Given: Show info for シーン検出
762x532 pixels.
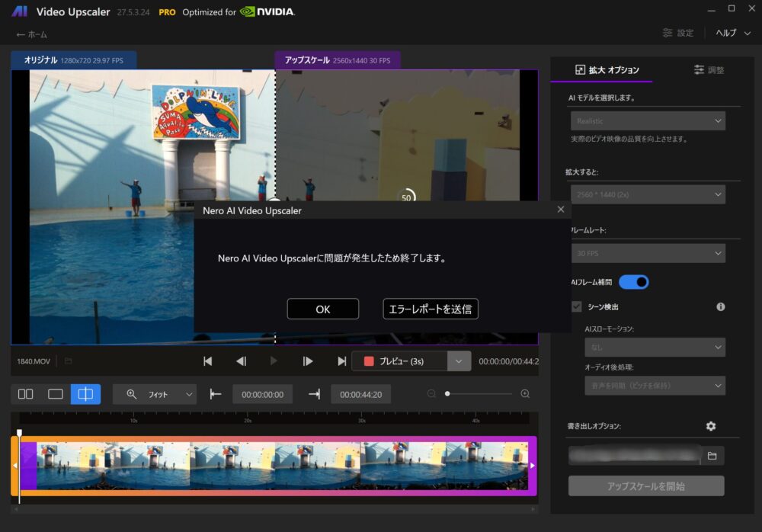Looking at the screenshot, I should pyautogui.click(x=720, y=307).
